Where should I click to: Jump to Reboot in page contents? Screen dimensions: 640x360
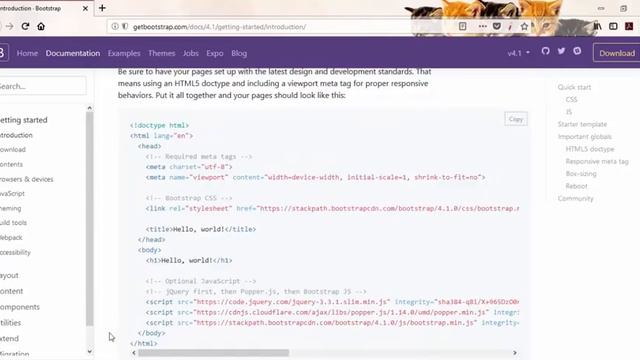[576, 186]
